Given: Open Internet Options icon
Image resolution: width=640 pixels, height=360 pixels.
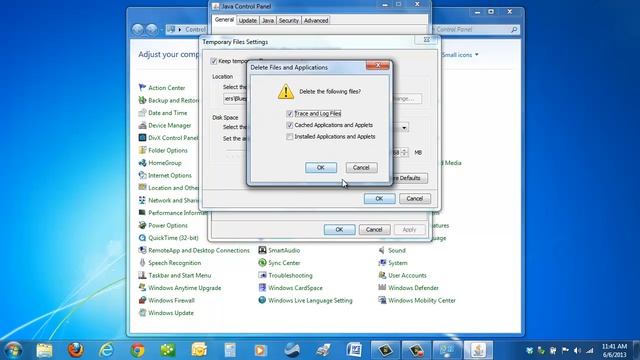Looking at the screenshot, I should click(142, 175).
